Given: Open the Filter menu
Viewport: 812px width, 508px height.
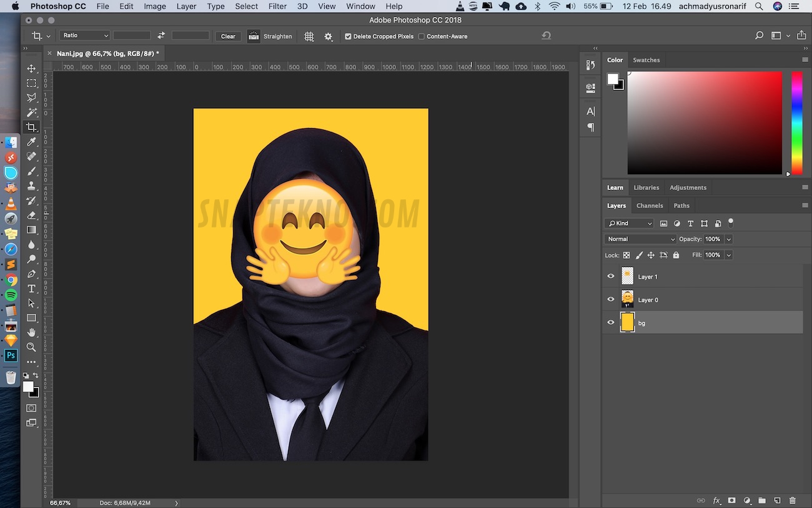Looking at the screenshot, I should tap(277, 6).
